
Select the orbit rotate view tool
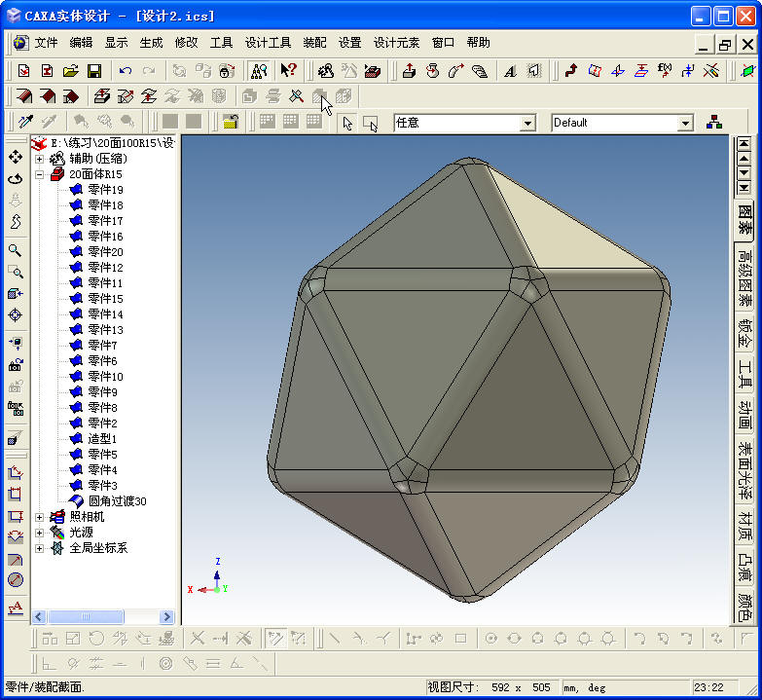point(15,179)
